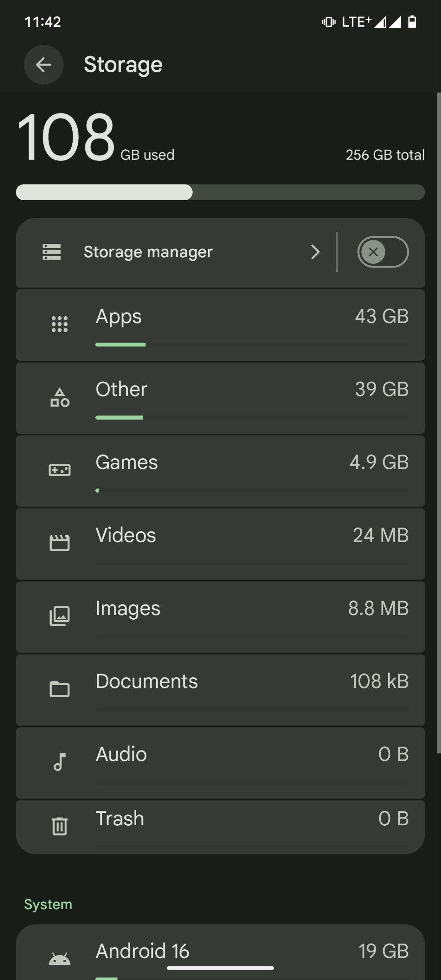Screen dimensions: 441x980
Task: Enable the Storage manager switch
Action: click(x=383, y=252)
